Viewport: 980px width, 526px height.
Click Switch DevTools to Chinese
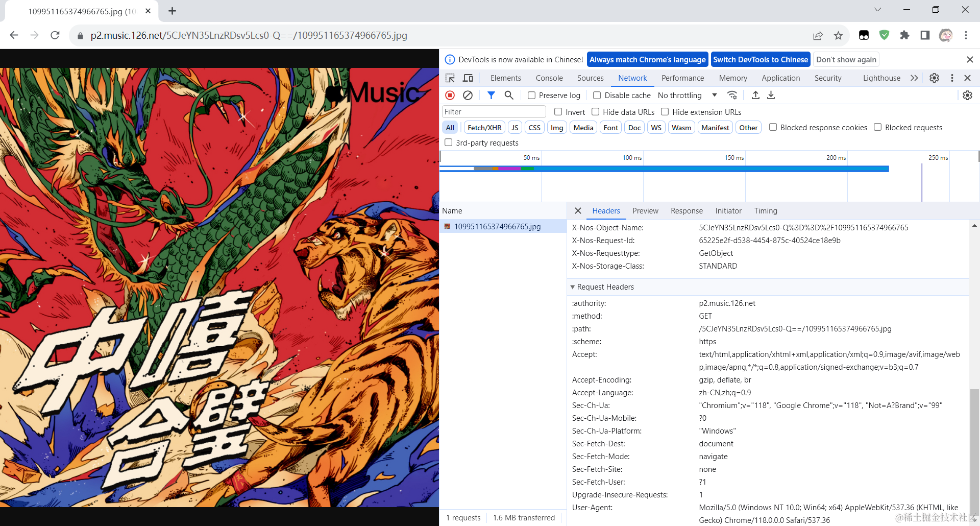coord(761,60)
